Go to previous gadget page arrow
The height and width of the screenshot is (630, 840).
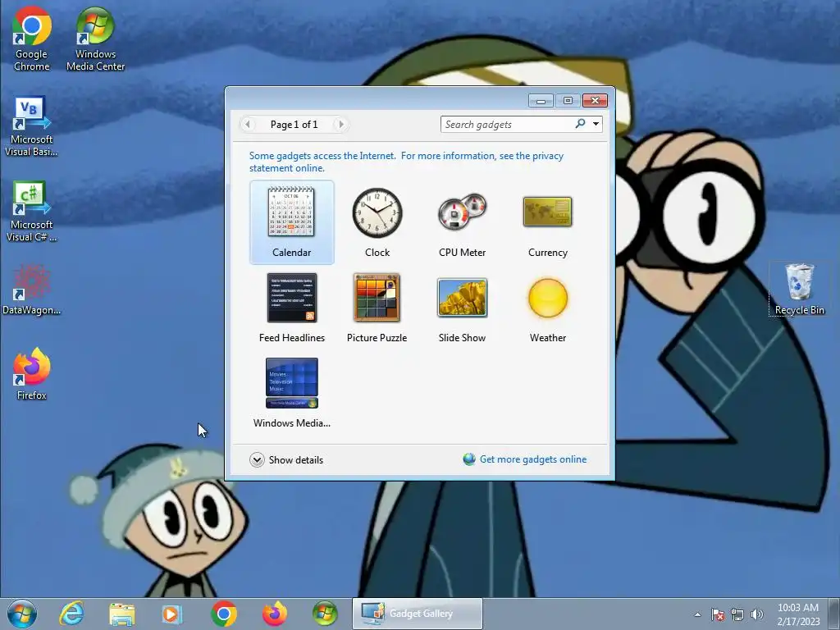[248, 125]
